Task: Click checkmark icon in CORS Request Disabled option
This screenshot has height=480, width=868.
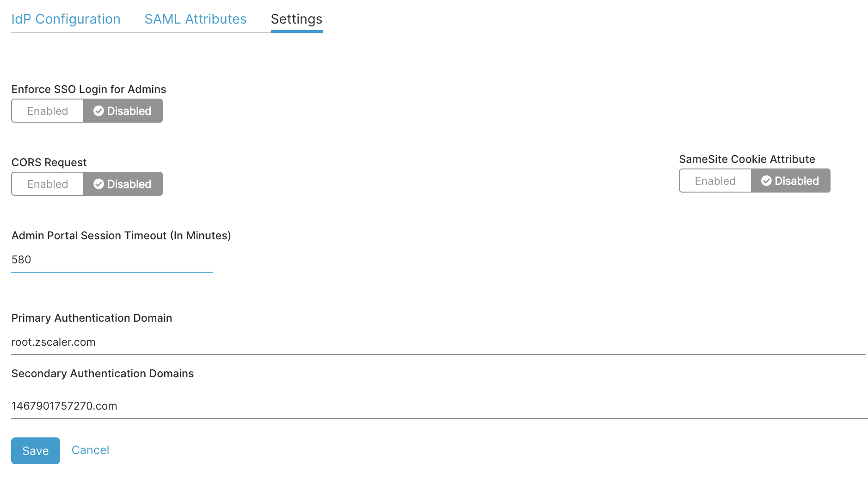Action: pos(98,184)
